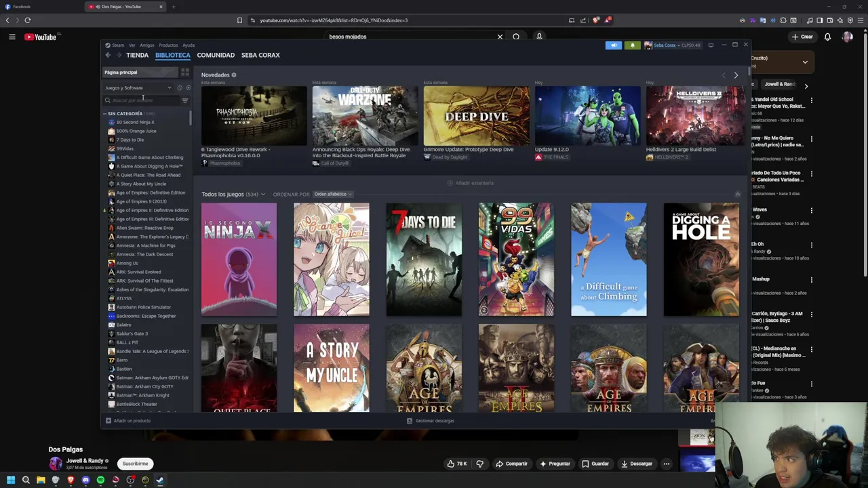868x488 pixels.
Task: Select Among Us in the games list
Action: coord(127,263)
